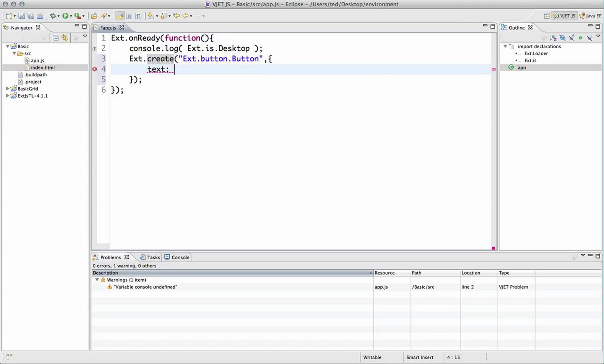Open Back history dropdown arrow
Screen dimensions: 604x364
[x=191, y=16]
